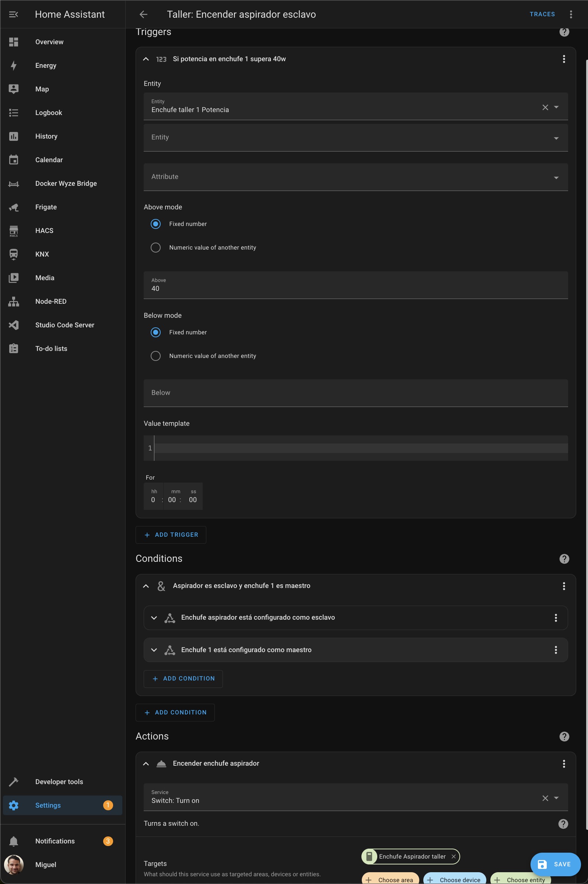
Task: Click inner ADD CONDITION inside the group
Action: (x=183, y=679)
